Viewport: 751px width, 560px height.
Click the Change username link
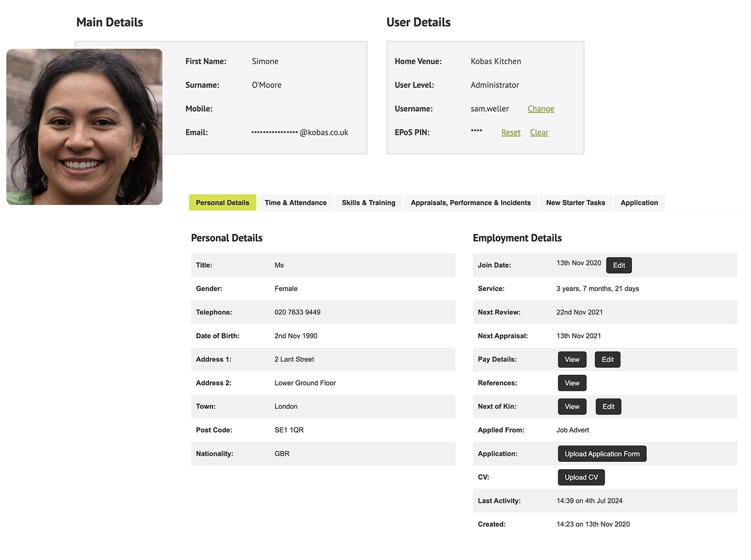(x=540, y=109)
